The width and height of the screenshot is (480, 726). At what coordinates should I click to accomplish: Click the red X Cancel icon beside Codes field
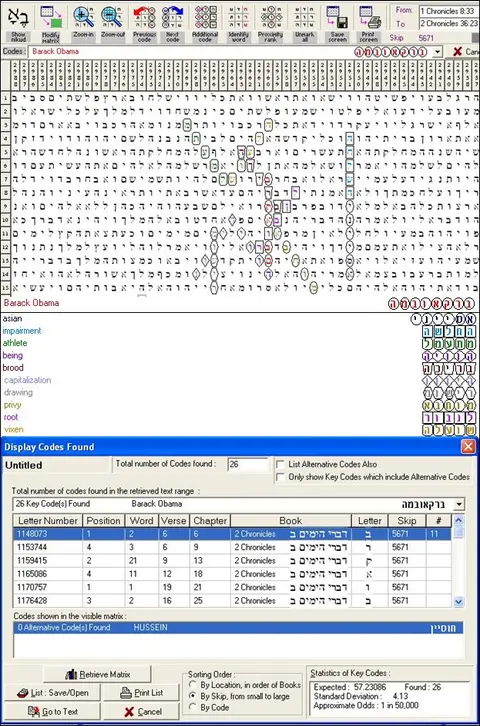(x=457, y=51)
